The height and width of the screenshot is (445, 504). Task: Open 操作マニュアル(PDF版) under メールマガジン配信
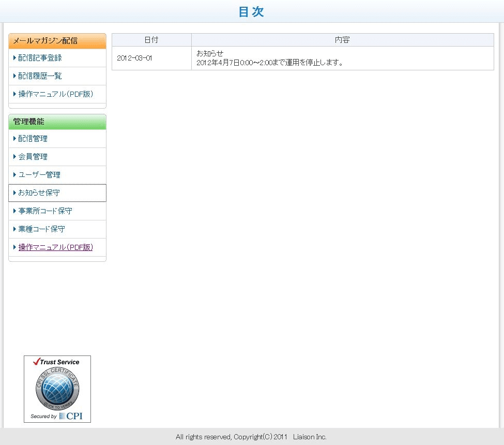pos(56,94)
